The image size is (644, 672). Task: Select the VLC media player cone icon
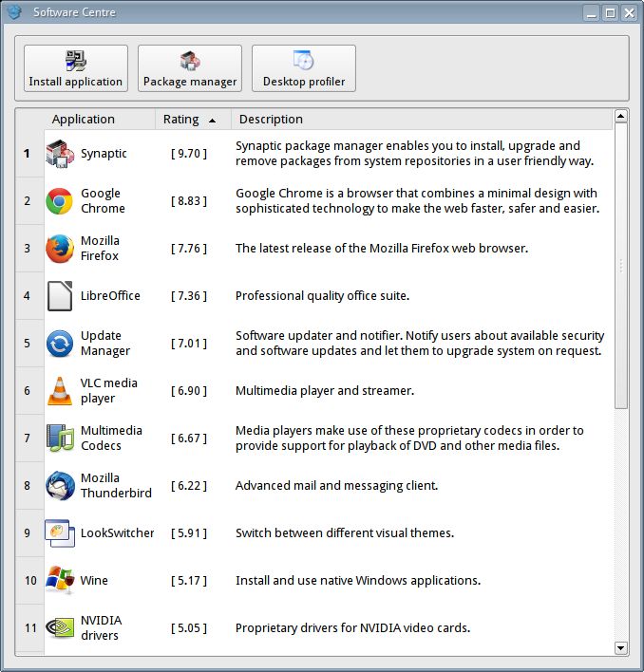[61, 391]
